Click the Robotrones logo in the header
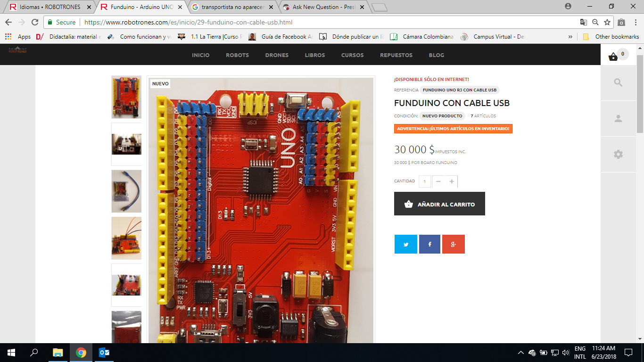644x362 pixels. click(17, 50)
